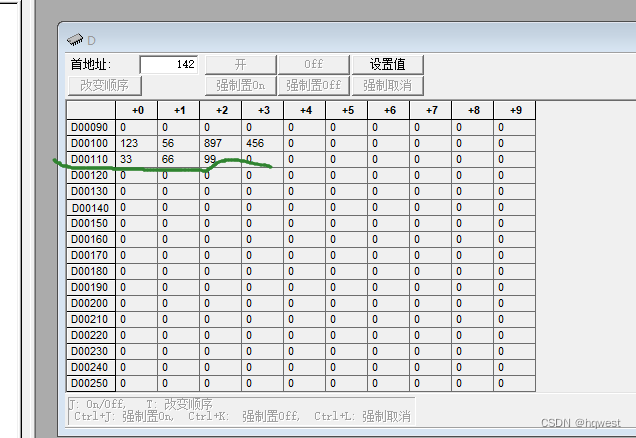Select the +9 column header

515,110
